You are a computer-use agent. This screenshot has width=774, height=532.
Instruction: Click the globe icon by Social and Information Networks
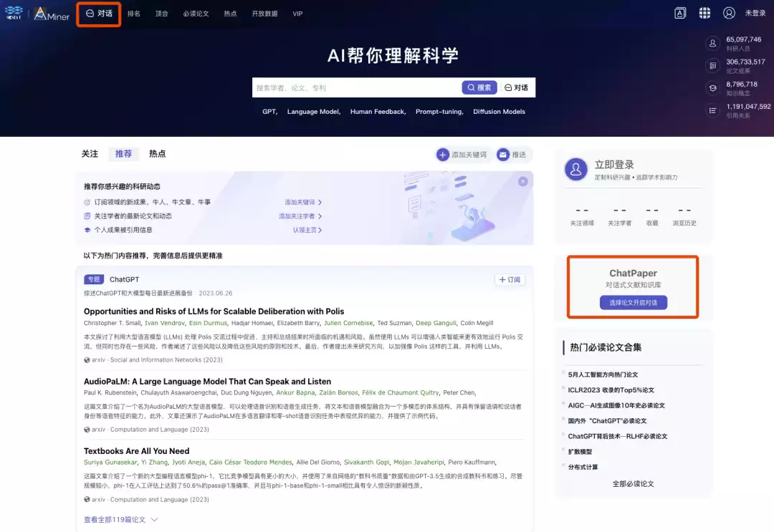(x=87, y=360)
